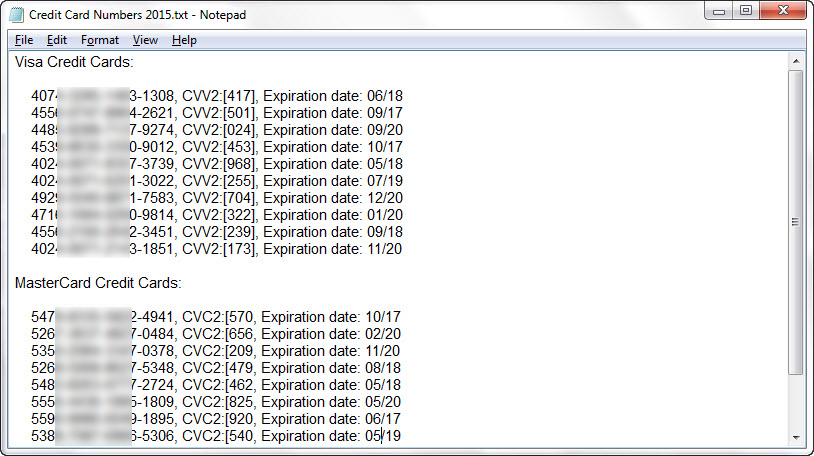Viewport: 814px width, 456px height.
Task: Click the CVV2:[173] value
Action: point(219,249)
